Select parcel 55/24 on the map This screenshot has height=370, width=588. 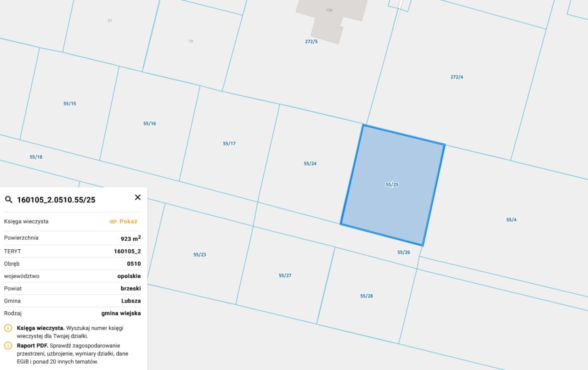coord(310,163)
